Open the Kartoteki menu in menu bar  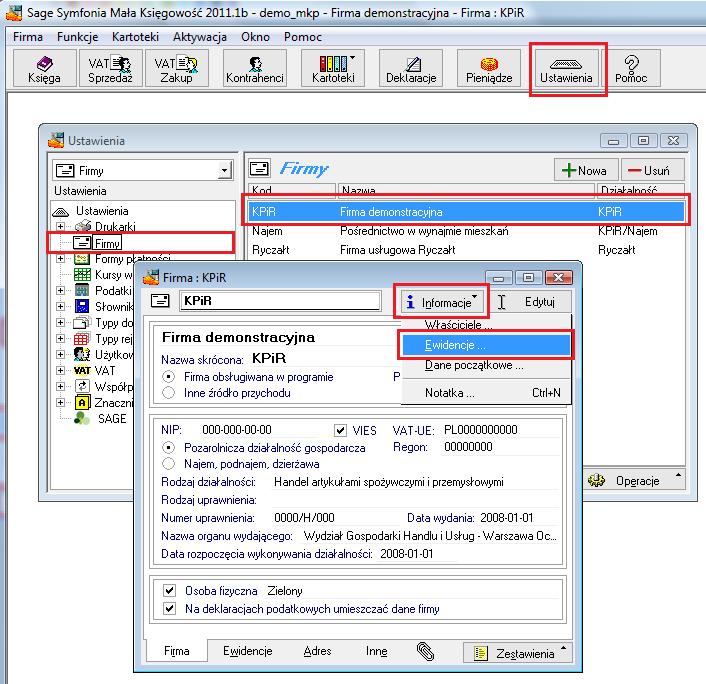[x=136, y=37]
